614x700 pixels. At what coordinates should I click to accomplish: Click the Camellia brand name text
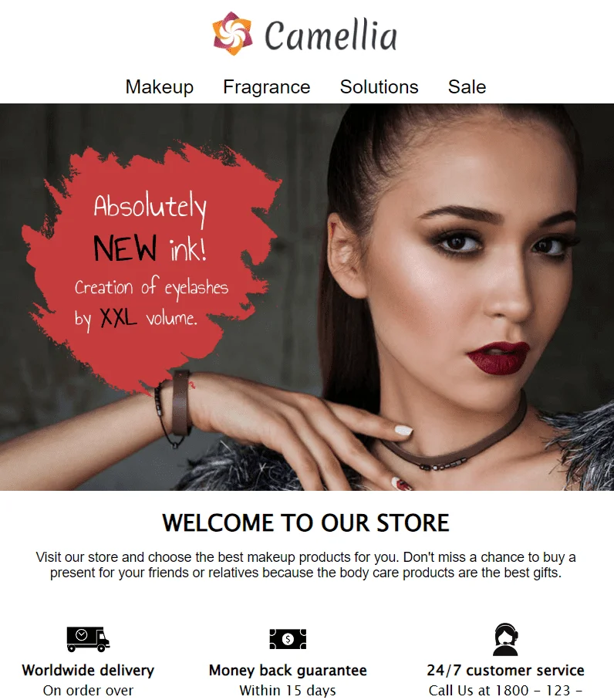(x=331, y=36)
